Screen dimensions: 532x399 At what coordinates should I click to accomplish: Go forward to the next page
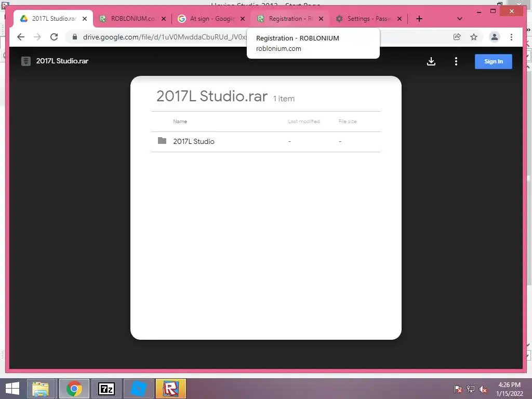point(37,37)
